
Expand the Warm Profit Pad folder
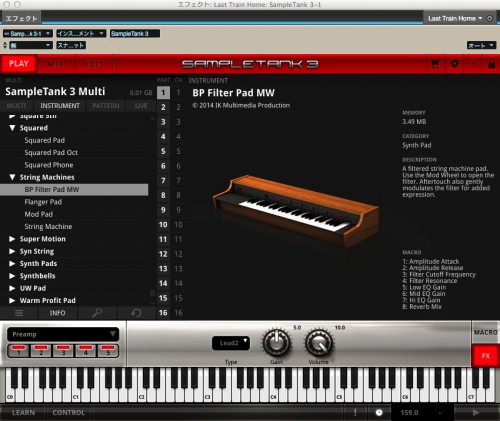12,301
